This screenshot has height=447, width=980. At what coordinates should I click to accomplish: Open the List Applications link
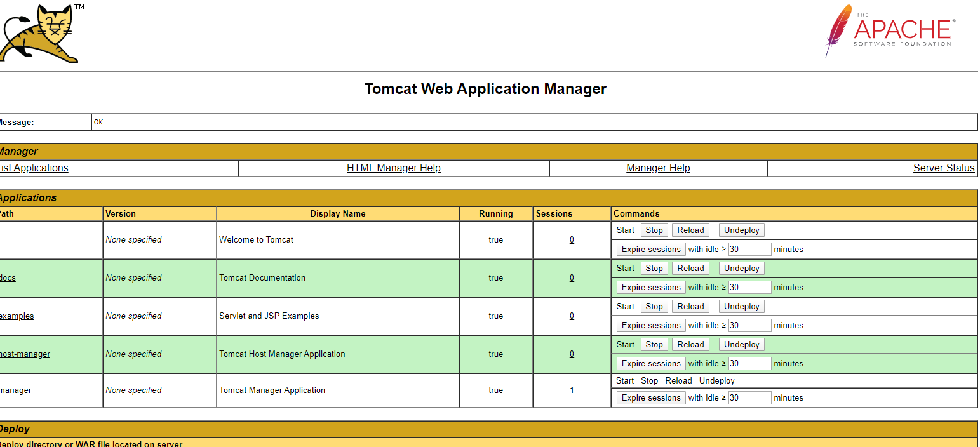[33, 168]
